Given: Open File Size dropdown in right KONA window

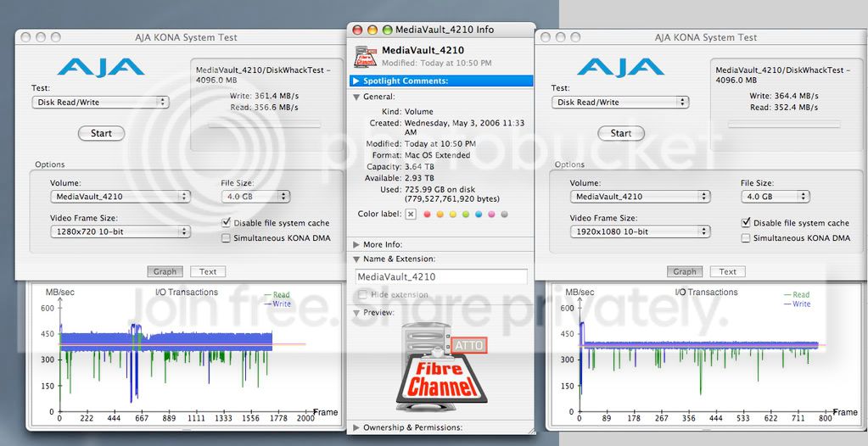Looking at the screenshot, I should point(775,197).
